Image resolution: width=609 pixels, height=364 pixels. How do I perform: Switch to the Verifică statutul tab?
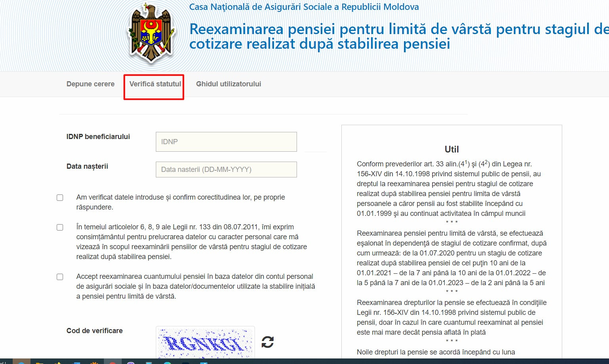(155, 84)
